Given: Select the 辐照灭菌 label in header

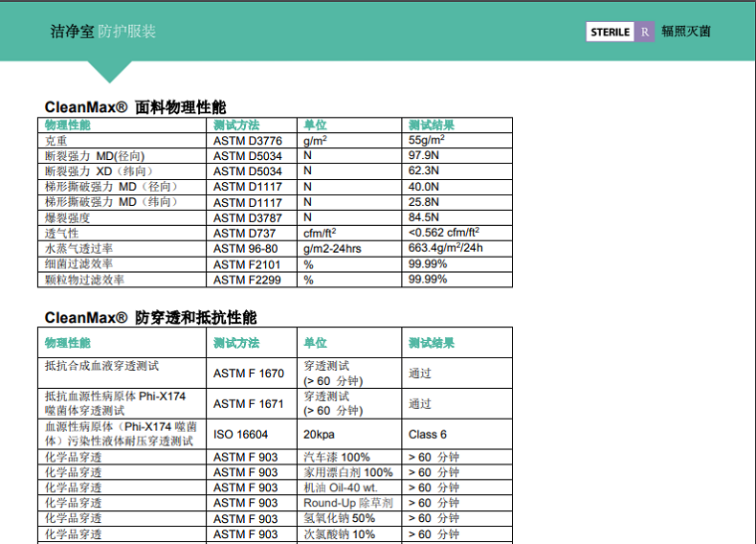Looking at the screenshot, I should [685, 32].
